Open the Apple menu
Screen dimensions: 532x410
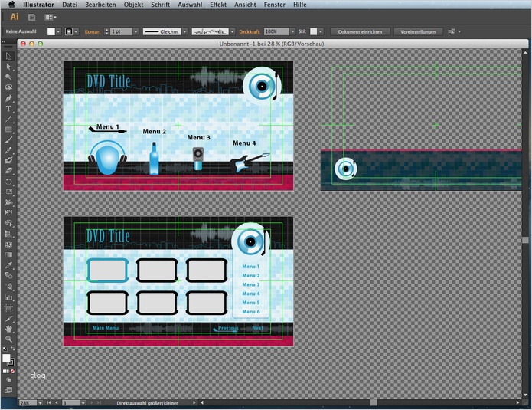tap(11, 5)
